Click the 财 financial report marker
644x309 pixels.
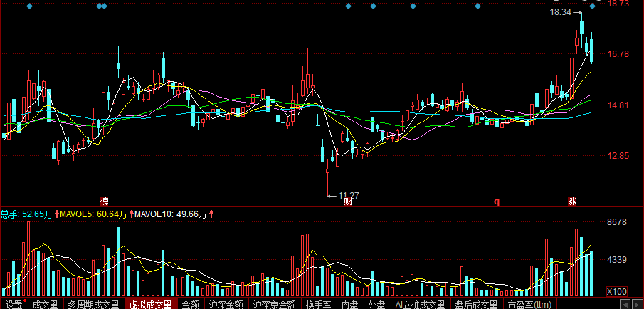pos(348,201)
